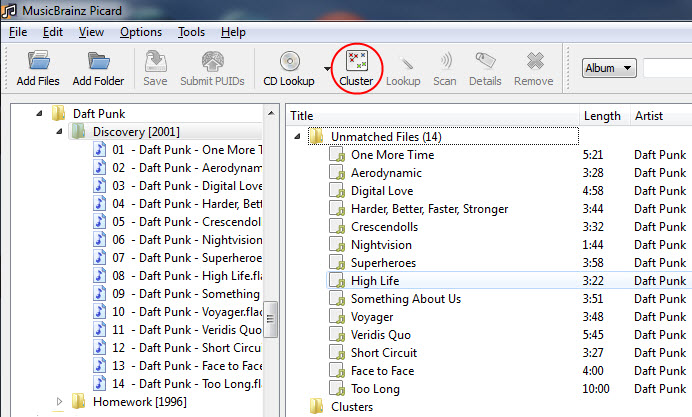Click the Save toolbar icon
Screen dimensions: 692x417
(155, 61)
